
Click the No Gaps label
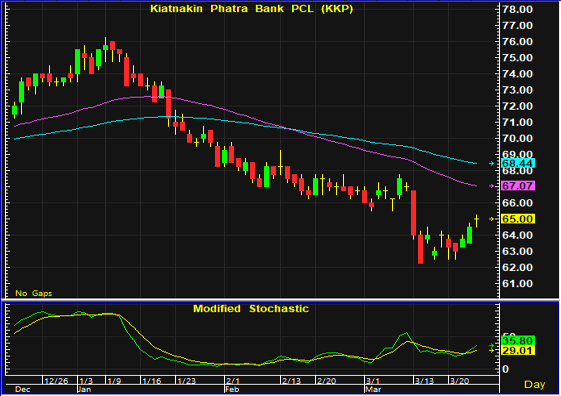pyautogui.click(x=34, y=293)
